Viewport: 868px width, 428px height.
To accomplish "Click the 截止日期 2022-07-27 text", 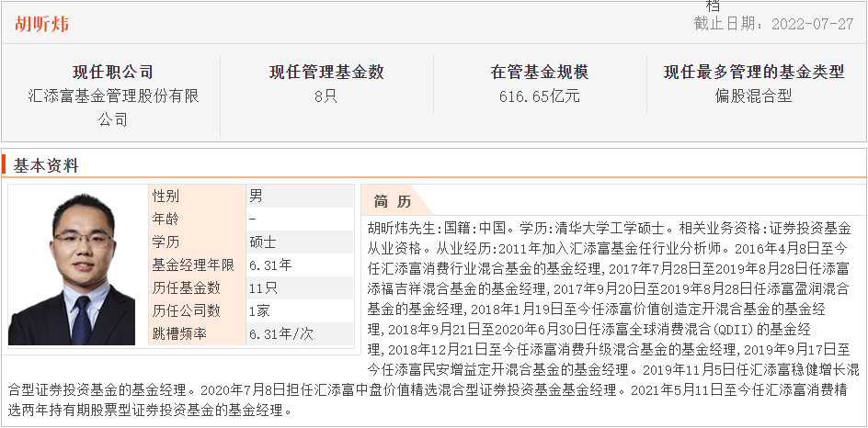I will pyautogui.click(x=773, y=24).
